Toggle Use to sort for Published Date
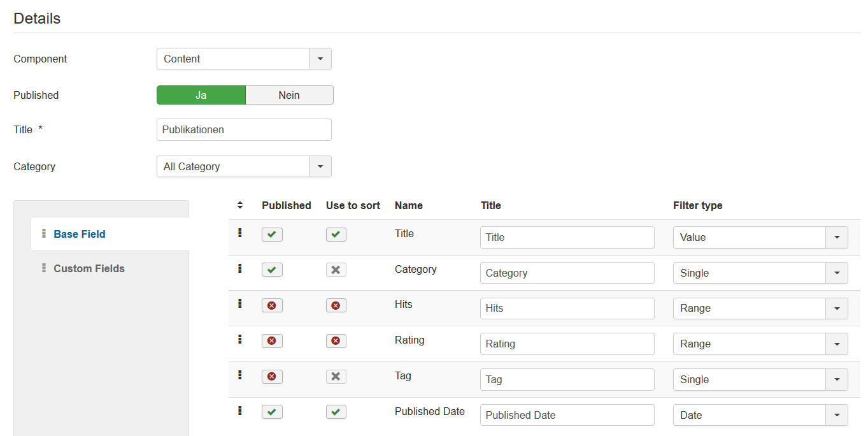This screenshot has width=868, height=436. click(x=336, y=412)
